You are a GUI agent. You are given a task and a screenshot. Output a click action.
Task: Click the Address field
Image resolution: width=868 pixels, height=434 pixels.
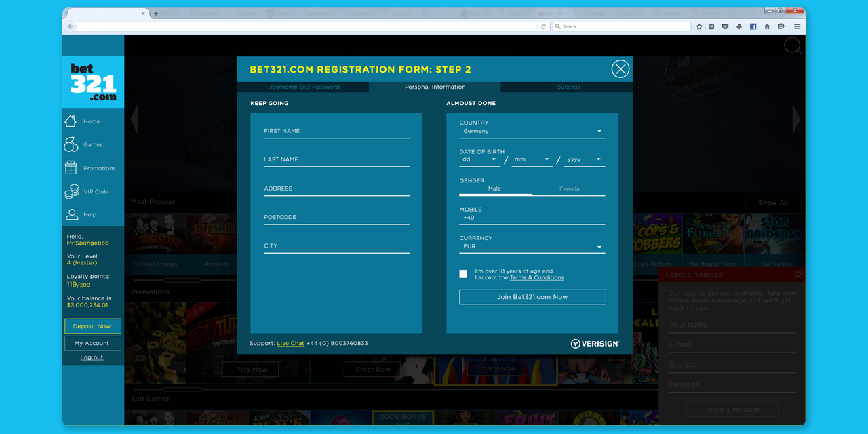pyautogui.click(x=336, y=189)
